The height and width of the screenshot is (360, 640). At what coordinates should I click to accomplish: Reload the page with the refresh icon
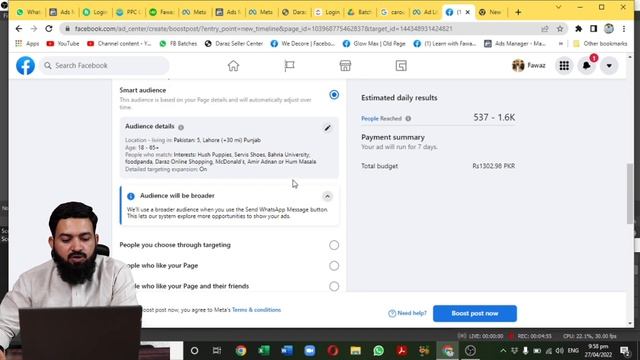click(x=49, y=29)
